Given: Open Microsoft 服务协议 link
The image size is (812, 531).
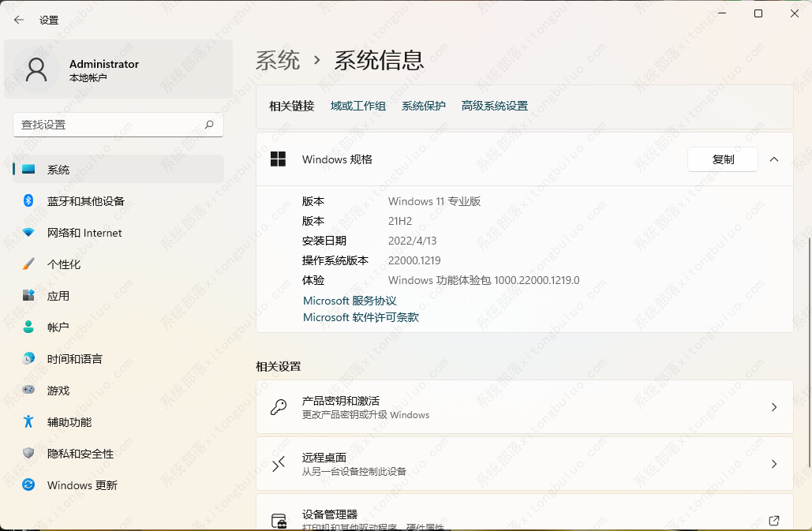Looking at the screenshot, I should coord(350,301).
